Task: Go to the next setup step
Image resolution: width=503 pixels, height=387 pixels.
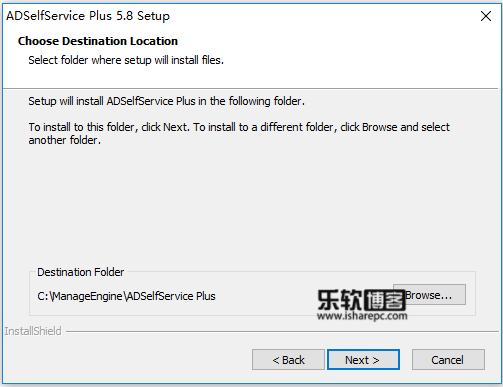Action: pyautogui.click(x=363, y=360)
